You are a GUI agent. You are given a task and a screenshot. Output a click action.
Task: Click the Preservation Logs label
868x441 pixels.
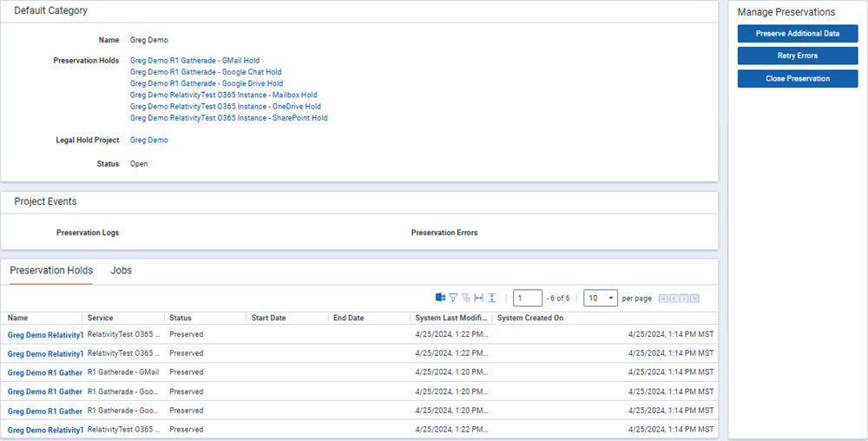[88, 233]
